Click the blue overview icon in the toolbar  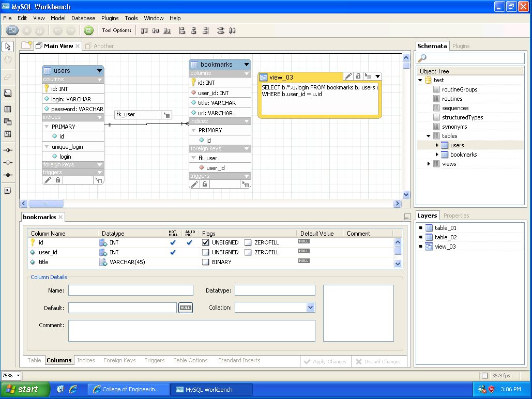click(12, 30)
